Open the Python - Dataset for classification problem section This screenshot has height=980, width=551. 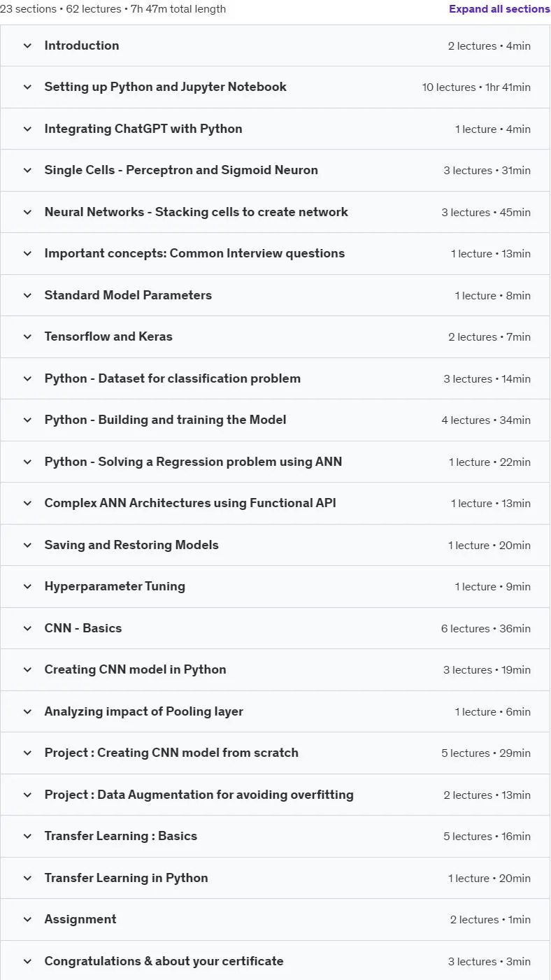pyautogui.click(x=275, y=378)
